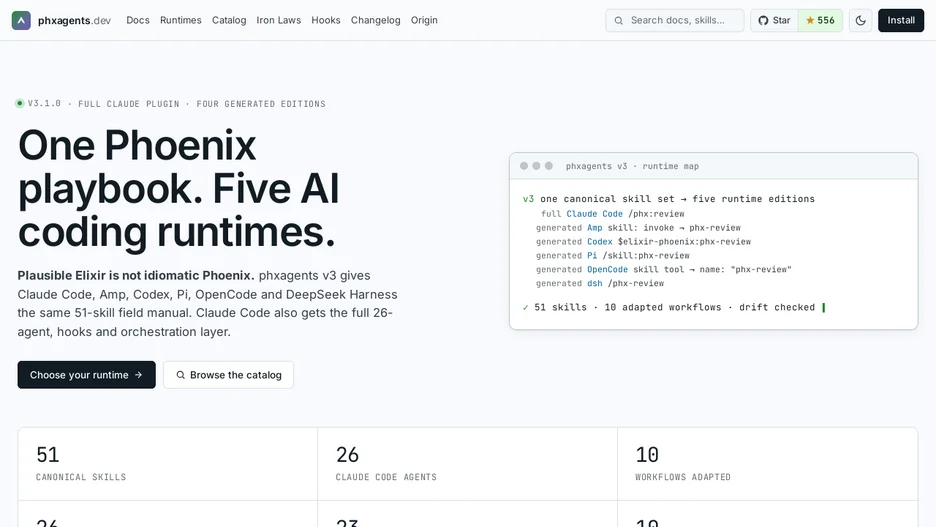Go to the Runtimes page
Image resolution: width=936 pixels, height=527 pixels.
click(x=180, y=20)
